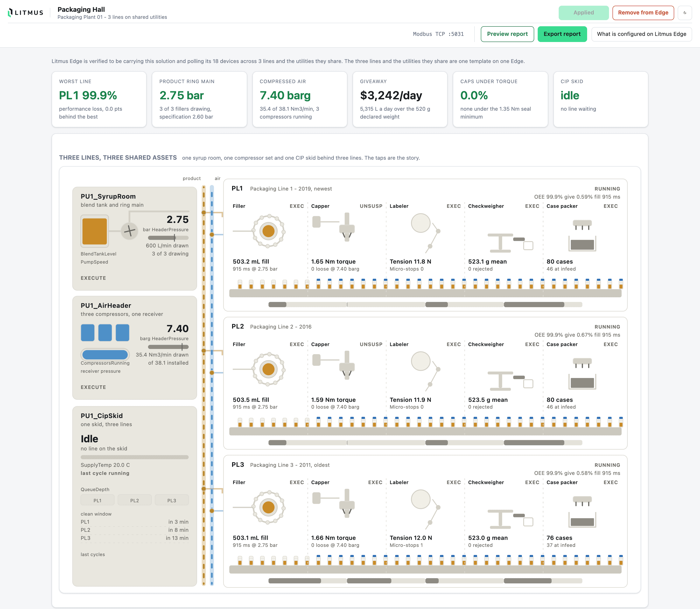Click the SyrupRoom HeaderPressure gauge bar
The image size is (700, 609).
tap(168, 238)
